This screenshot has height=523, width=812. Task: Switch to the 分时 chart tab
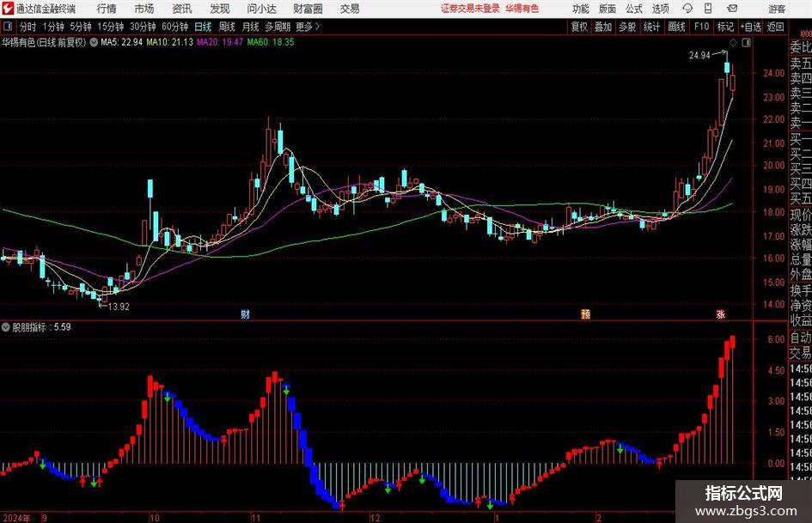pyautogui.click(x=27, y=27)
